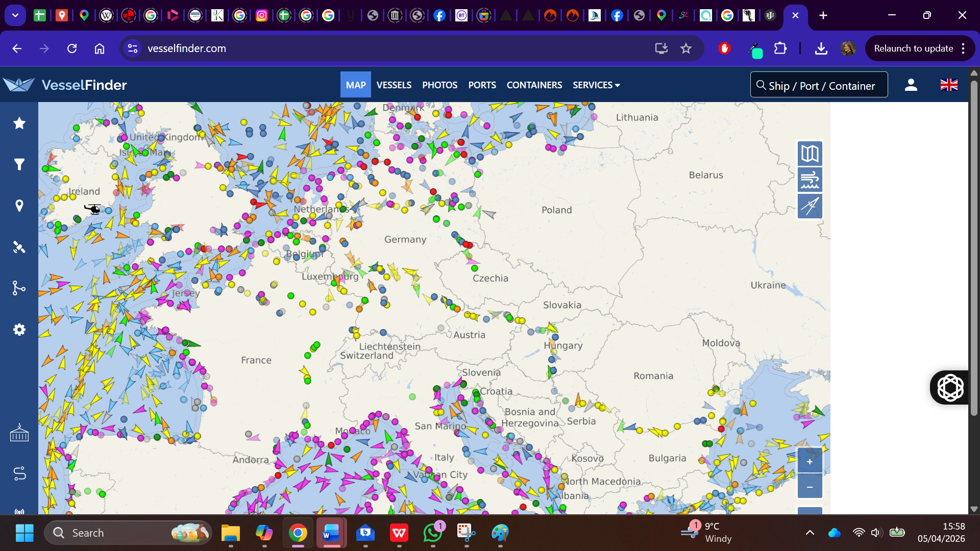Open the route track icon in sidebar
Screen dimensions: 980x551
coord(19,288)
